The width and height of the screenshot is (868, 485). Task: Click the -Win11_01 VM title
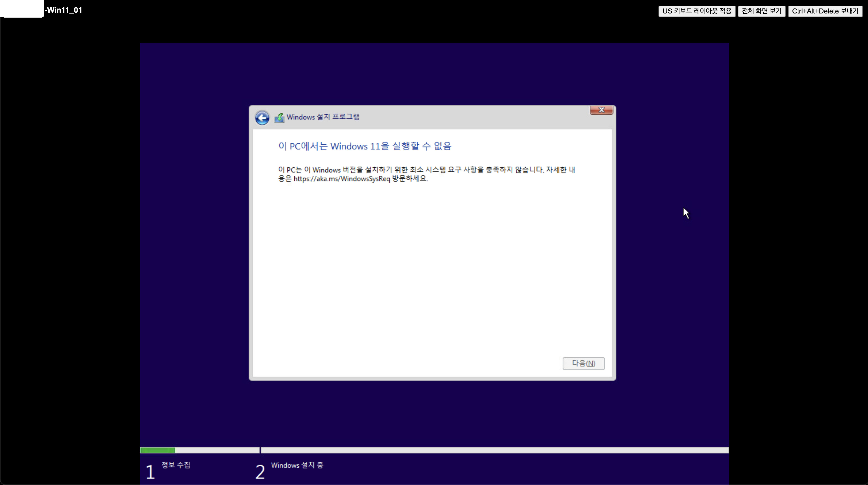tap(63, 10)
